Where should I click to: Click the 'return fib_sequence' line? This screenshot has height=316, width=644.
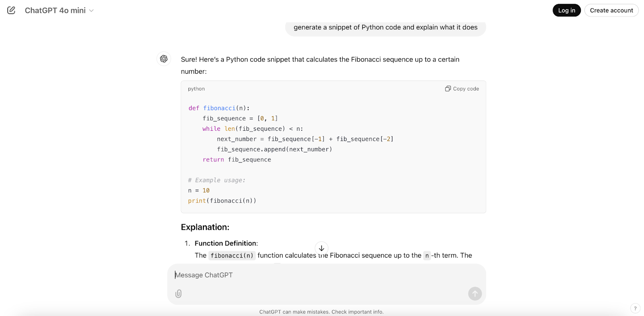pyautogui.click(x=237, y=160)
